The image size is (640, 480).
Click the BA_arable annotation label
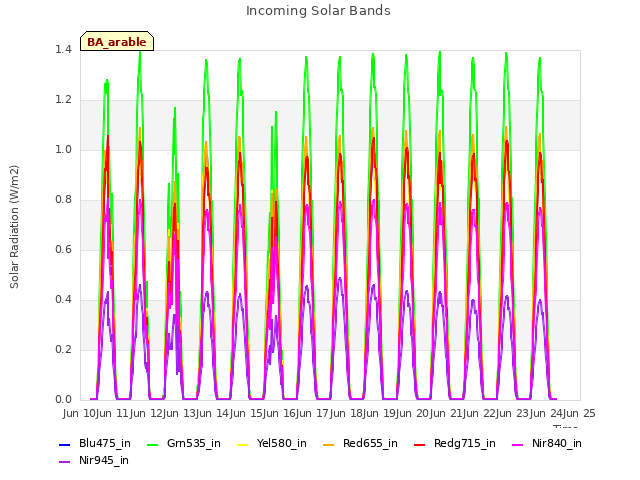coord(117,42)
